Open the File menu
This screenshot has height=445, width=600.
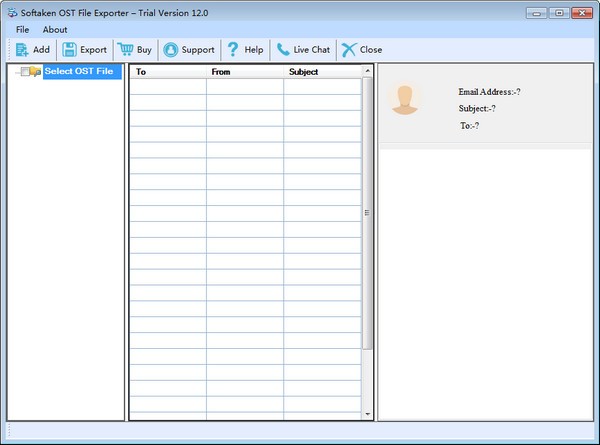23,29
